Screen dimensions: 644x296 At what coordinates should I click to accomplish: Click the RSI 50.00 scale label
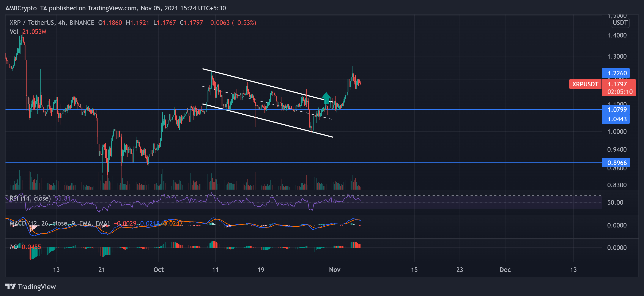pos(615,203)
